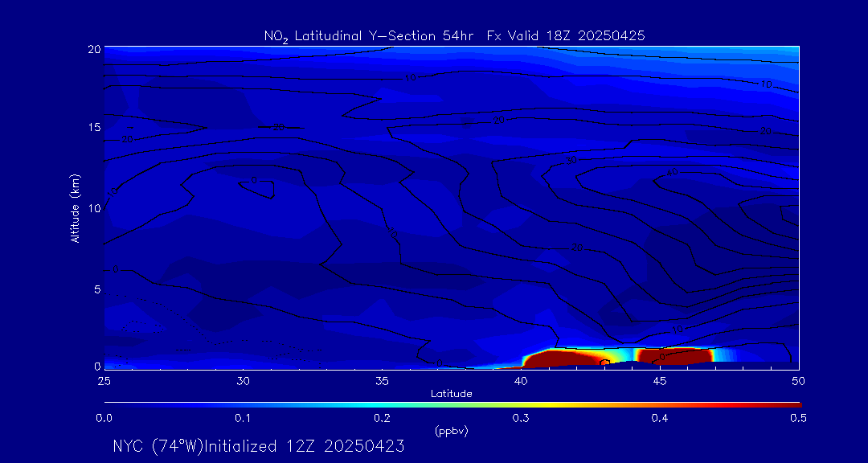Image resolution: width=868 pixels, height=463 pixels.
Task: Click the colorbar tick label 0.1
Action: 243,418
